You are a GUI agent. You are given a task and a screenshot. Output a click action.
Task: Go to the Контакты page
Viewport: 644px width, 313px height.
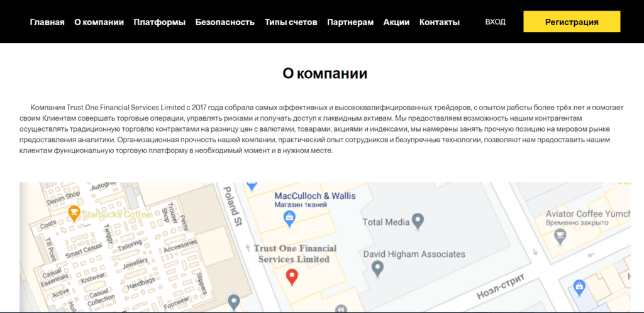(x=440, y=22)
